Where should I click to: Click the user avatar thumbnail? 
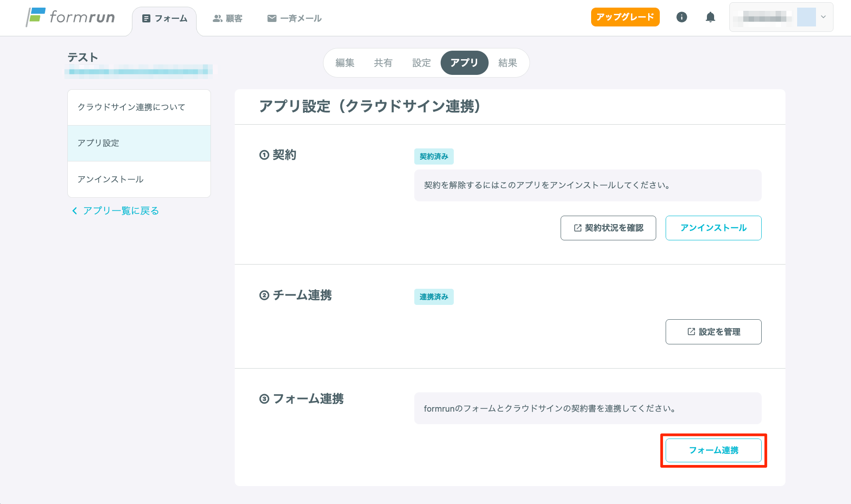point(806,17)
